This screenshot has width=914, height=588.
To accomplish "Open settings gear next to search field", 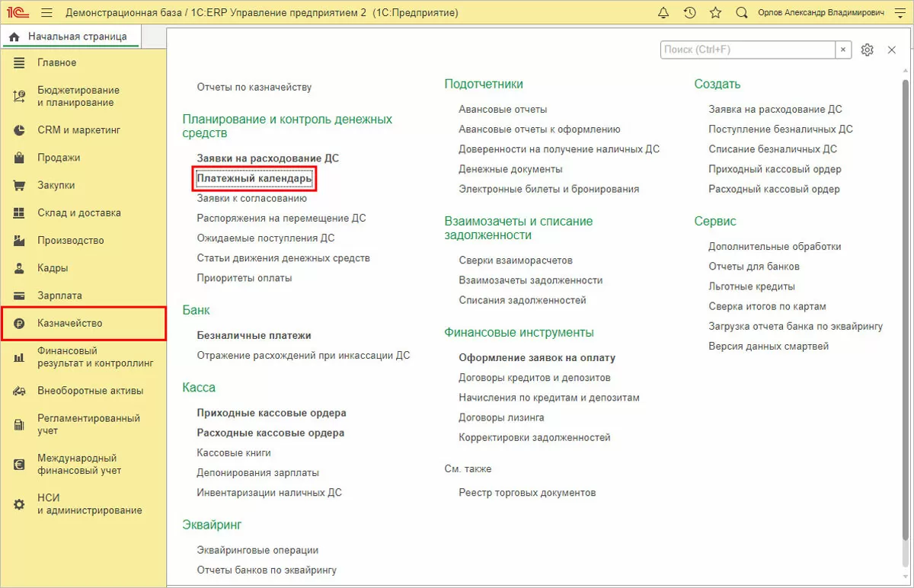I will click(x=867, y=50).
